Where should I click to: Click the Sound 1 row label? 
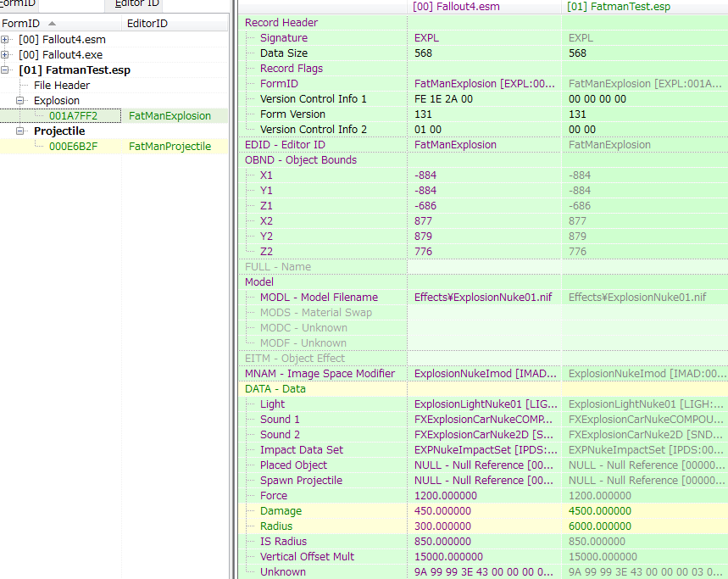pyautogui.click(x=280, y=420)
